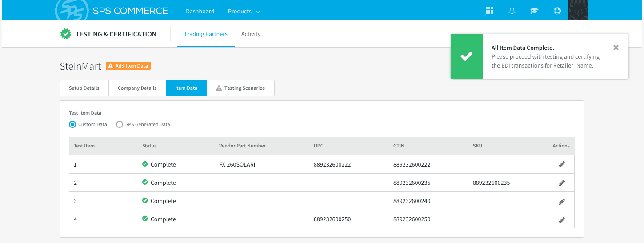This screenshot has width=644, height=243.
Task: Click the Test Item column header
Action: 84,146
